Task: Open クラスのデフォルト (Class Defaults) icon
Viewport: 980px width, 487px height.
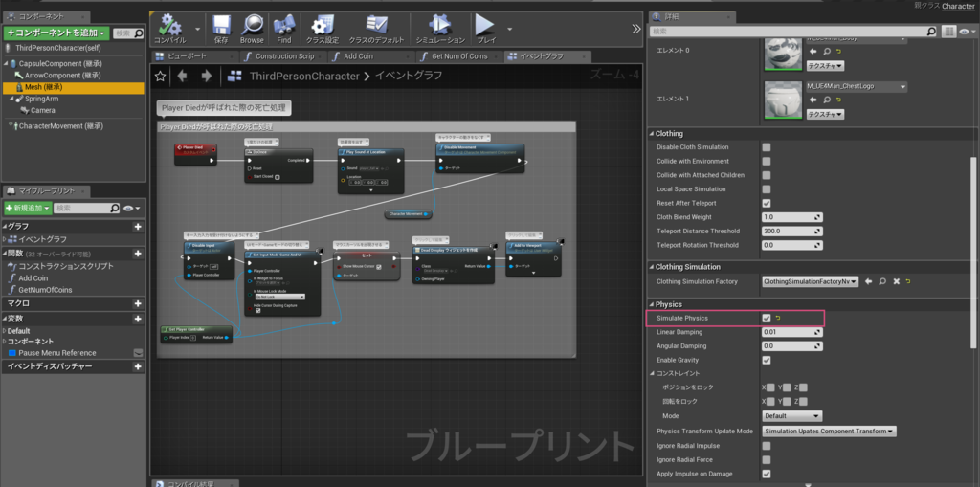Action: point(377,25)
